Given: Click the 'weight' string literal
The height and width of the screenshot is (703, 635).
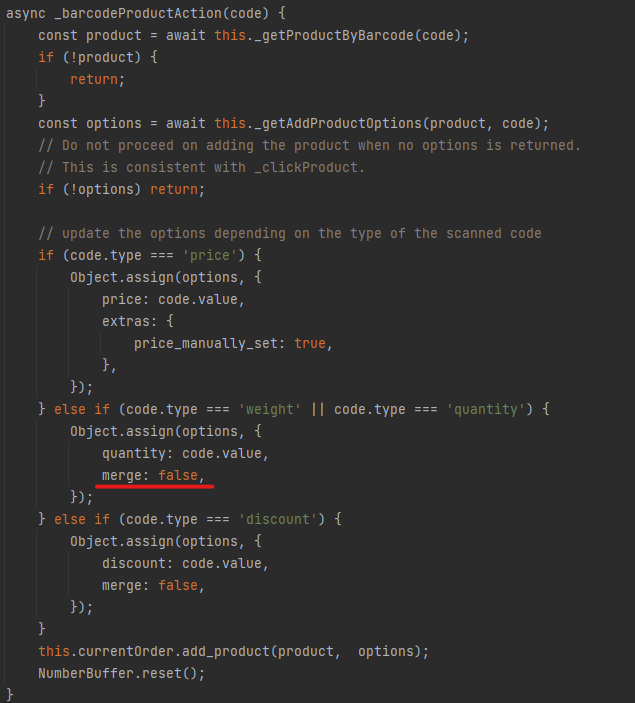Looking at the screenshot, I should (x=270, y=409).
